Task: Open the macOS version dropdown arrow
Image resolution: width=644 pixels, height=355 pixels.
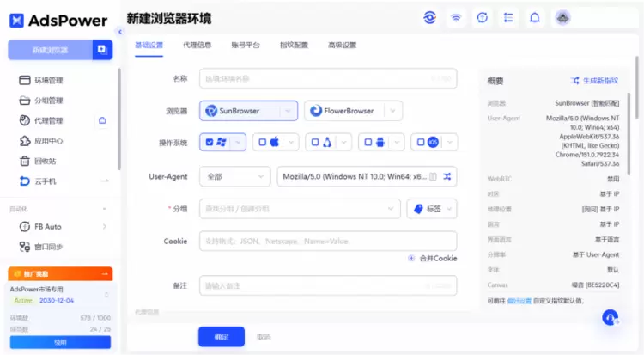Action: point(291,143)
